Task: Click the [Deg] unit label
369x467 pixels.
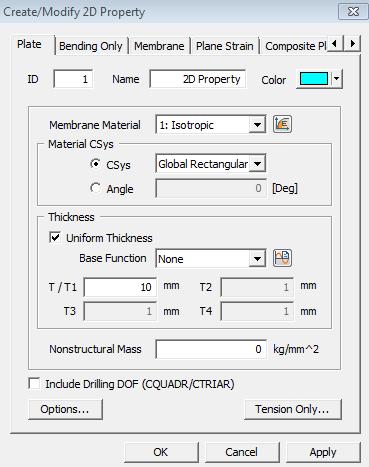Action: (285, 188)
